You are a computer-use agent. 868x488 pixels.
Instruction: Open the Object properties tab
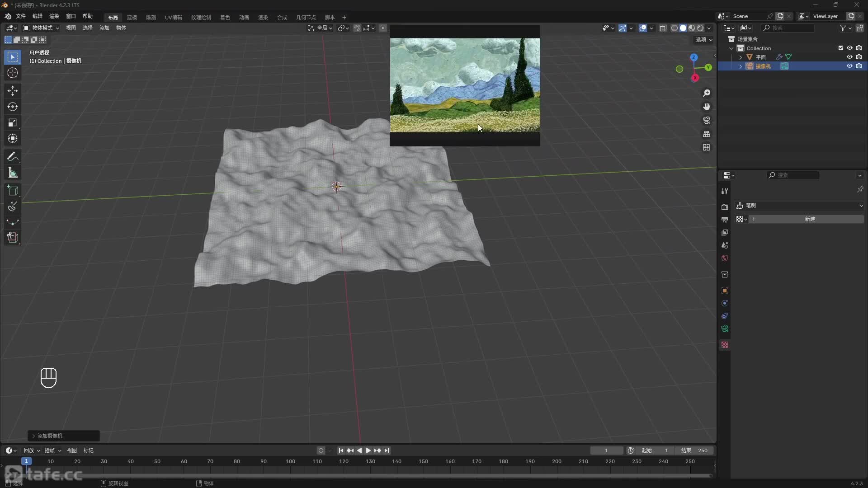pos(725,291)
